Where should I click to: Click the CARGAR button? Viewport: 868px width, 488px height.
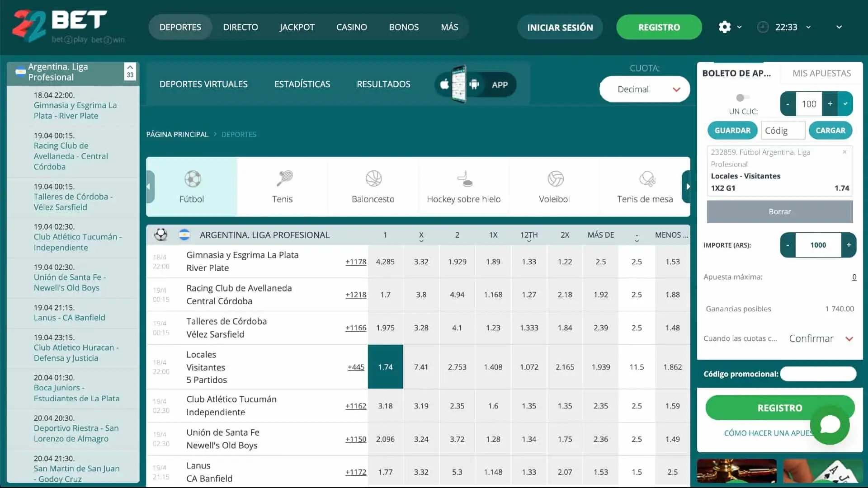tap(830, 130)
